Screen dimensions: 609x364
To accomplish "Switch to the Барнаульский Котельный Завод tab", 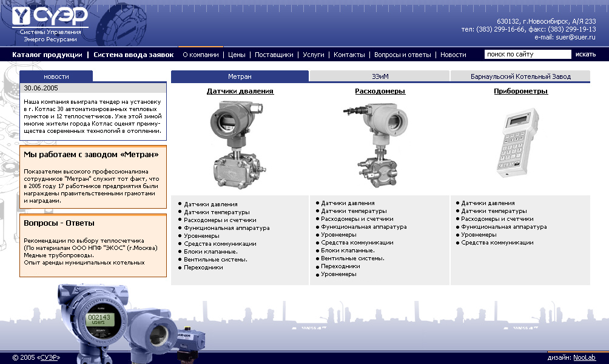I will pos(520,76).
